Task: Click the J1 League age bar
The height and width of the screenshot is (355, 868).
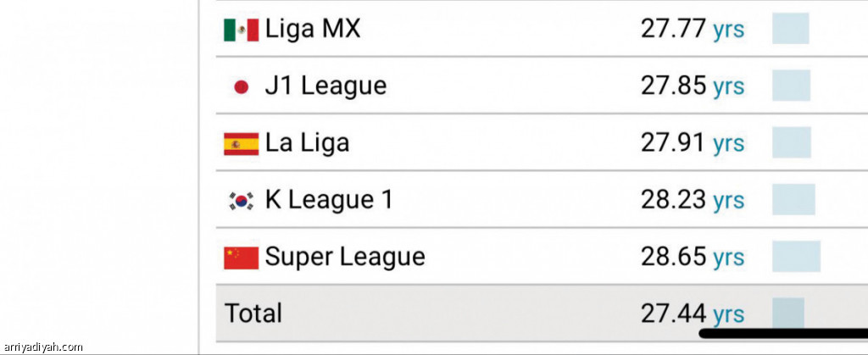Action: tap(791, 86)
